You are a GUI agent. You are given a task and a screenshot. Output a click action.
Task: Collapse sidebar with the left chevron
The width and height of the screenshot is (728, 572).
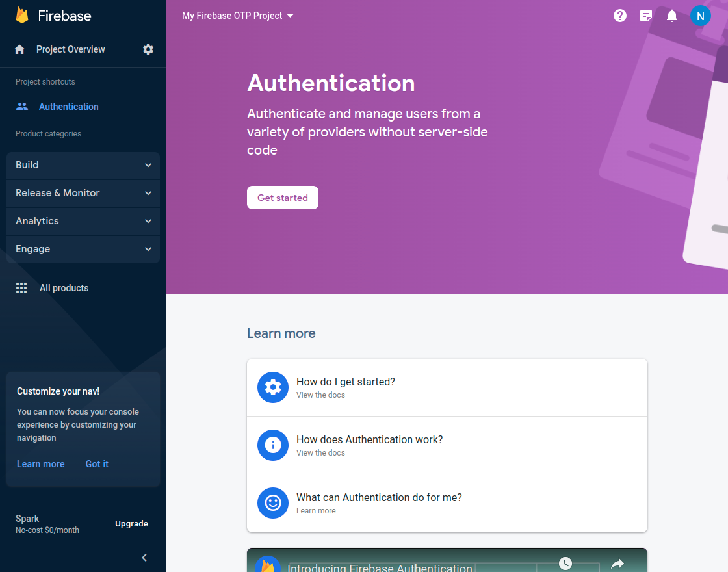click(x=144, y=558)
